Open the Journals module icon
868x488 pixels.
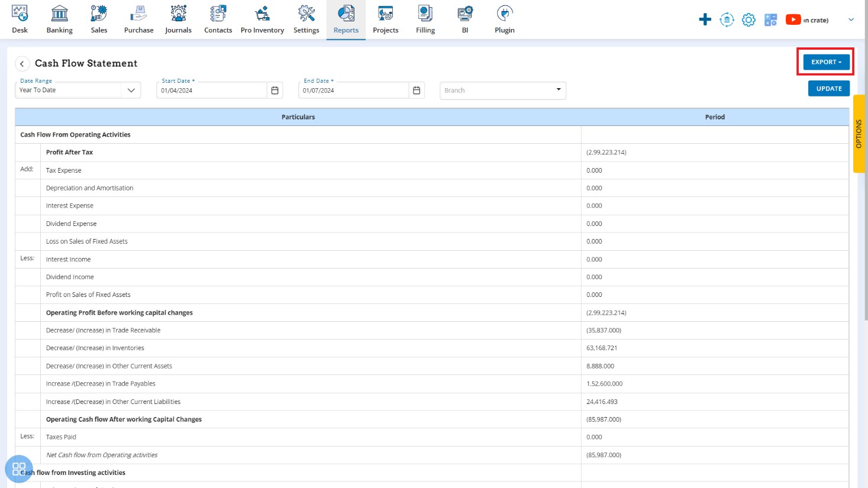click(178, 13)
